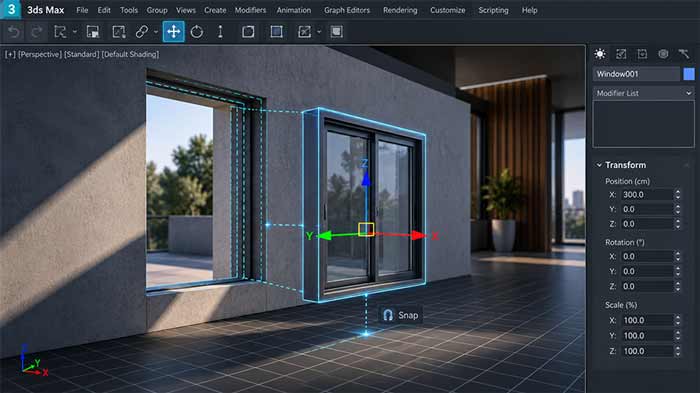The width and height of the screenshot is (700, 393).
Task: Click the Undo arrow icon
Action: tap(14, 32)
